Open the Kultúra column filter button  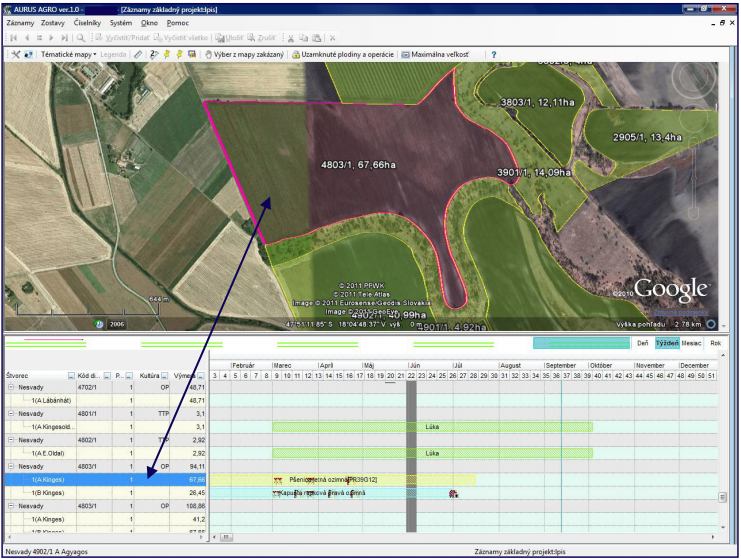[164, 376]
